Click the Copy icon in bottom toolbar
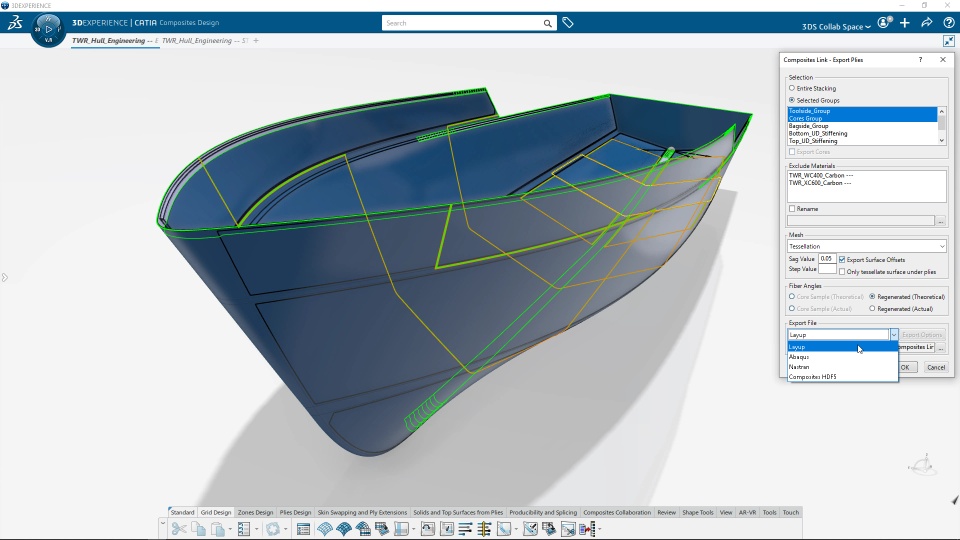The image size is (960, 540). pyautogui.click(x=198, y=529)
